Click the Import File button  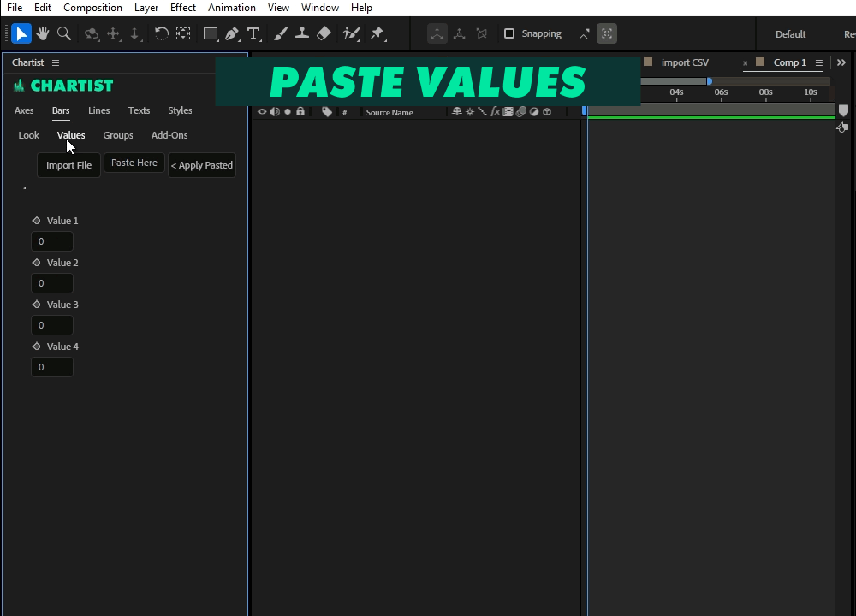click(68, 164)
